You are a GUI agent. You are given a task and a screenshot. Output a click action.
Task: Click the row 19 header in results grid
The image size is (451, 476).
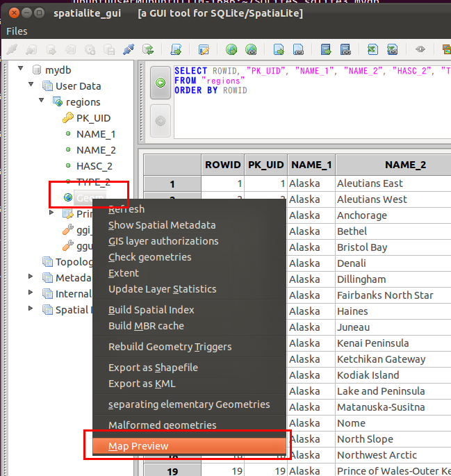(x=172, y=471)
